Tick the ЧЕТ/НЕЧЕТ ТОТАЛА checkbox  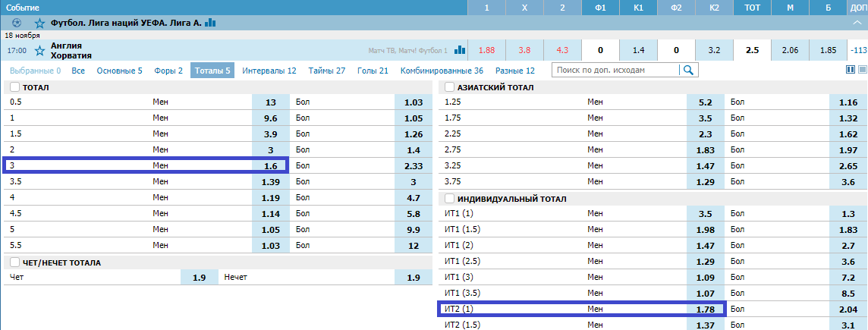(x=15, y=262)
